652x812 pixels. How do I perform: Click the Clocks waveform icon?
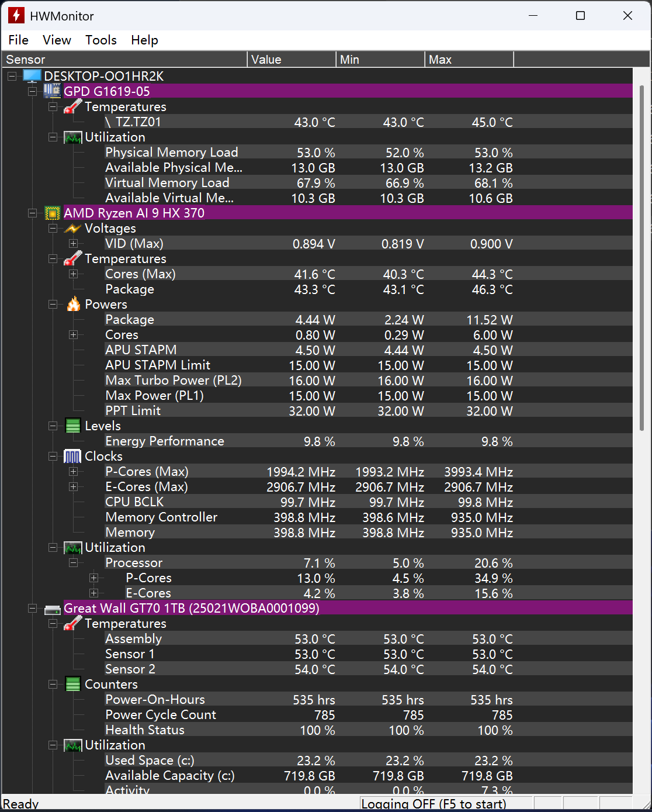73,457
